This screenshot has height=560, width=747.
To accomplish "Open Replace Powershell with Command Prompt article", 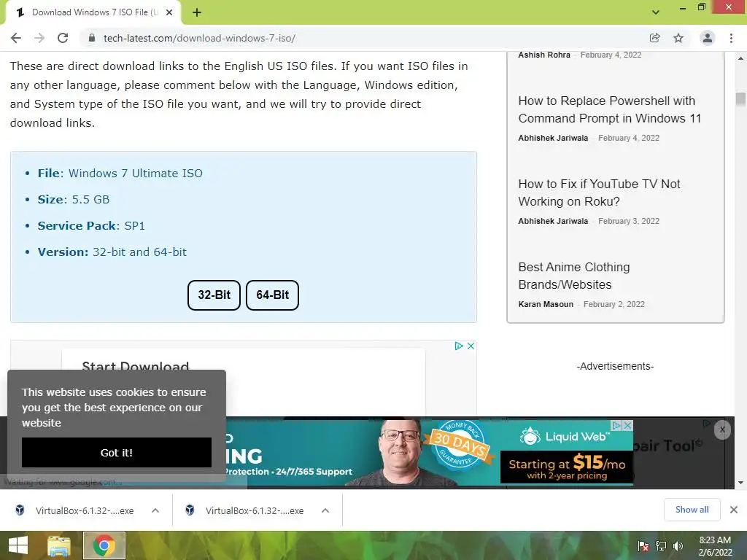I will [x=610, y=109].
